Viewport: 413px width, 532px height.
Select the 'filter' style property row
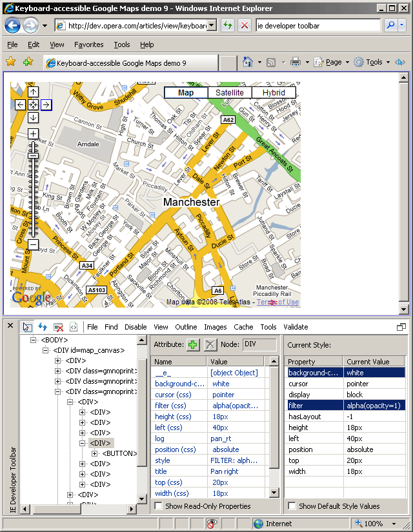click(346, 406)
